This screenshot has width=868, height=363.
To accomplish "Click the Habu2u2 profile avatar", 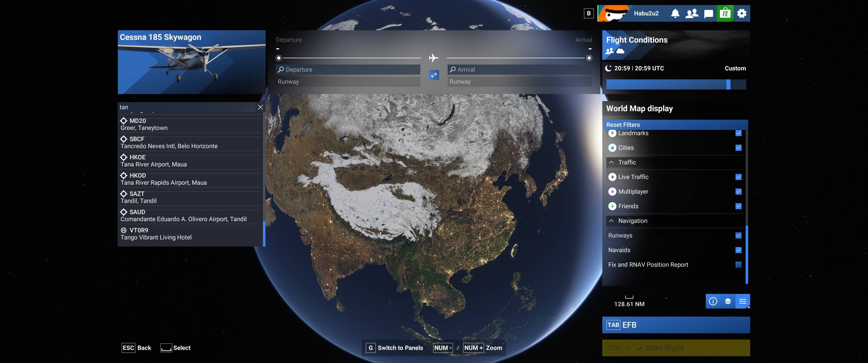I will pos(614,13).
